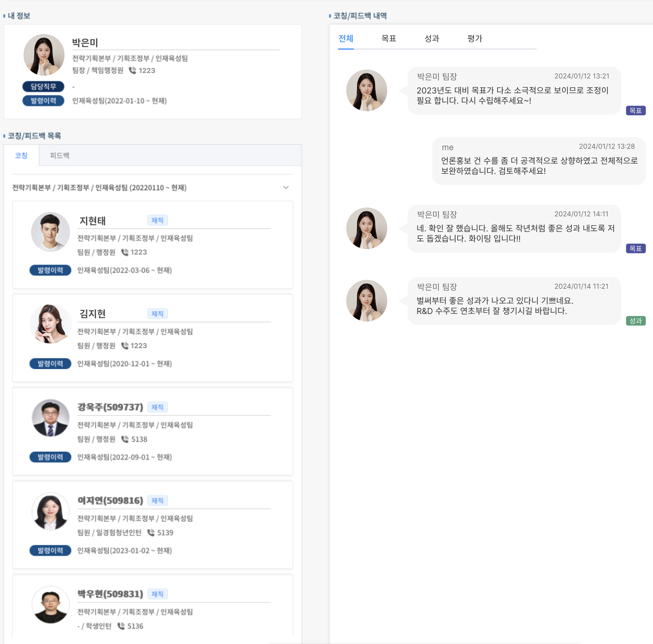Click 발령이력 button in 지현태's card

(x=50, y=270)
